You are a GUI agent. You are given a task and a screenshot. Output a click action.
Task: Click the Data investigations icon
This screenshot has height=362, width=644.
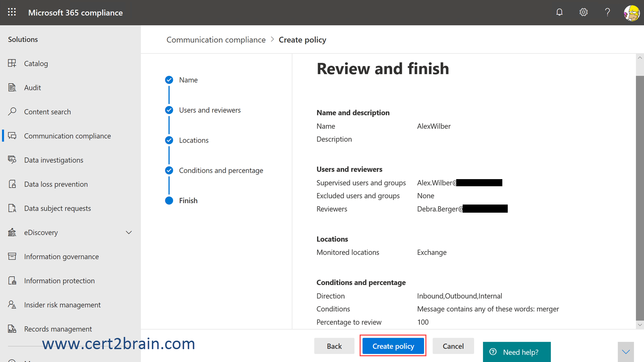click(x=12, y=160)
